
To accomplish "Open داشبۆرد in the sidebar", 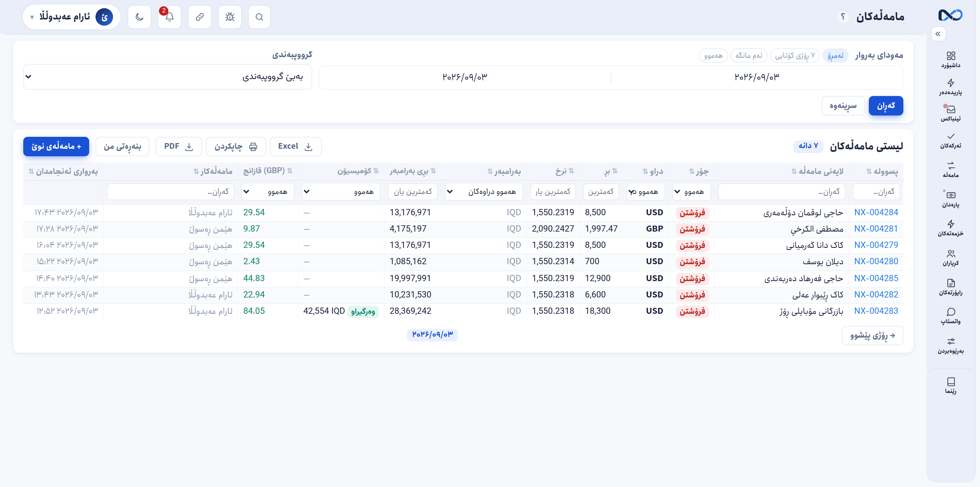I will tap(950, 60).
